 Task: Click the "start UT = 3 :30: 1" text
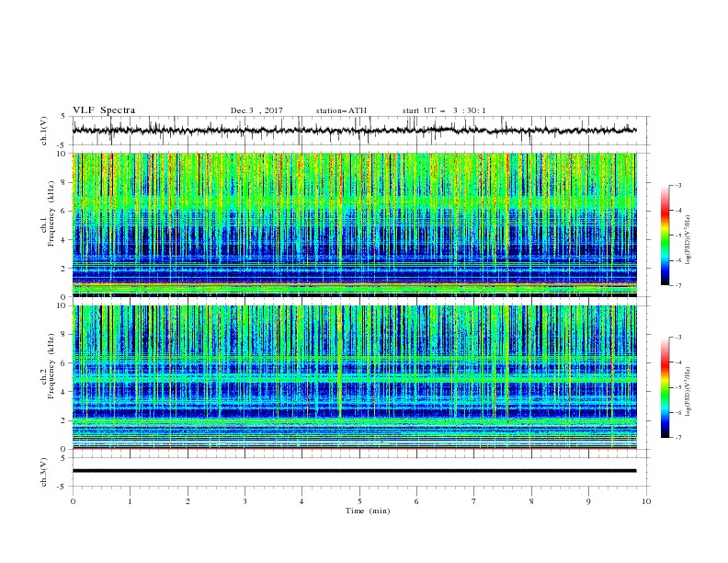click(x=444, y=110)
